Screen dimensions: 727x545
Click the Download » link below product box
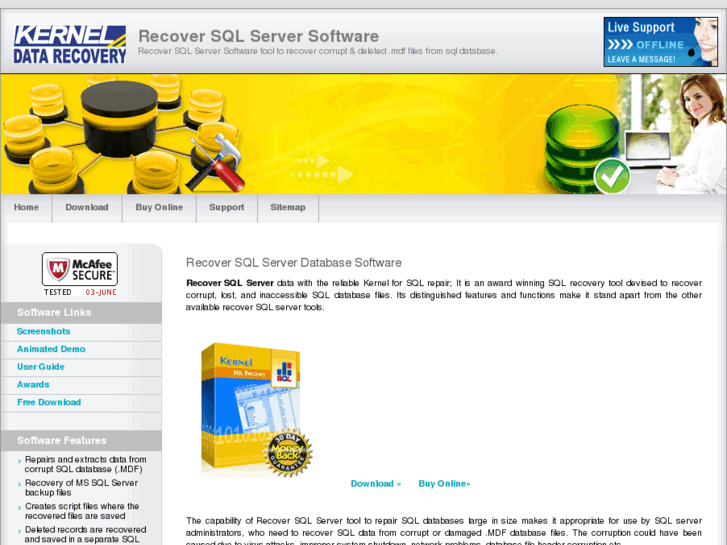[376, 484]
